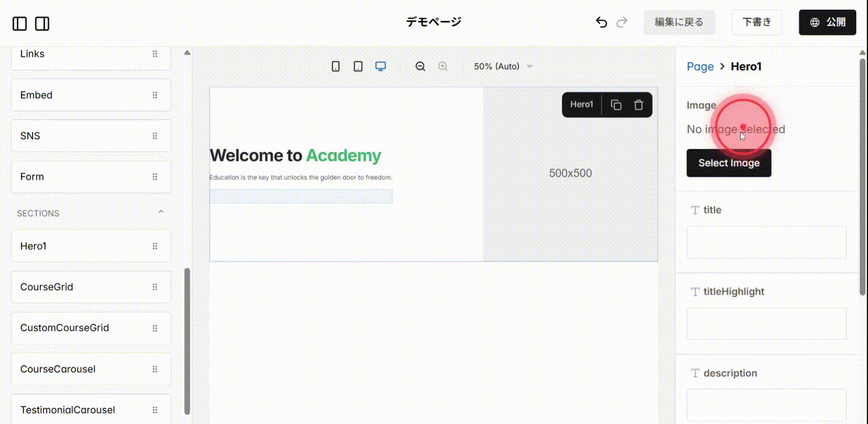This screenshot has height=424, width=868.
Task: Collapse the left sidebar panel
Action: click(20, 22)
